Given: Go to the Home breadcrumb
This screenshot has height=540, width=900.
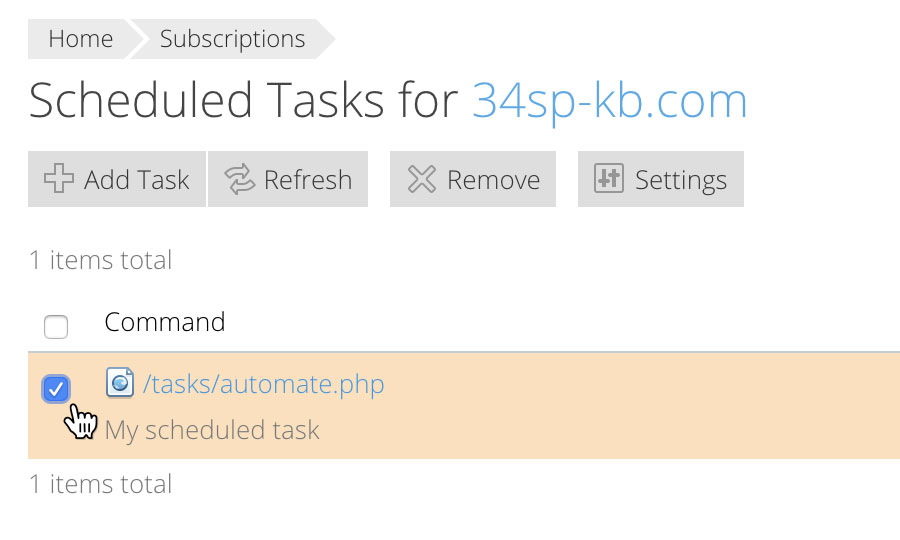Looking at the screenshot, I should tap(80, 39).
